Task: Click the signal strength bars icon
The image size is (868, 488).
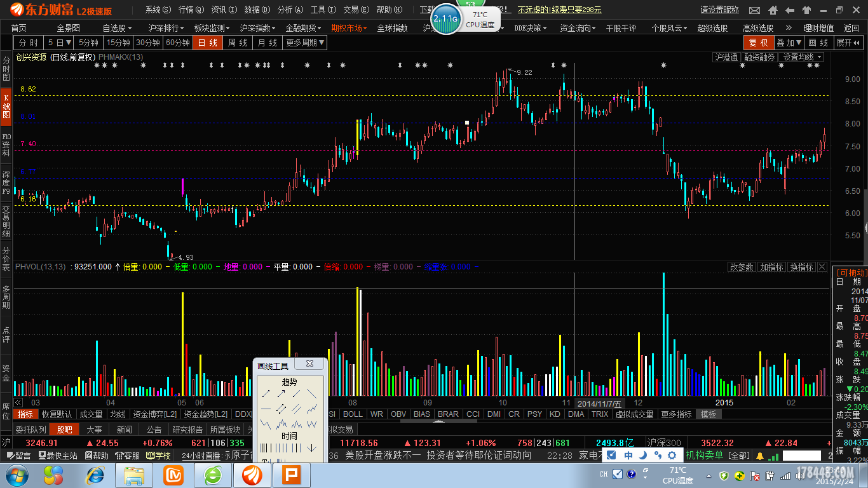Action: 773,456
